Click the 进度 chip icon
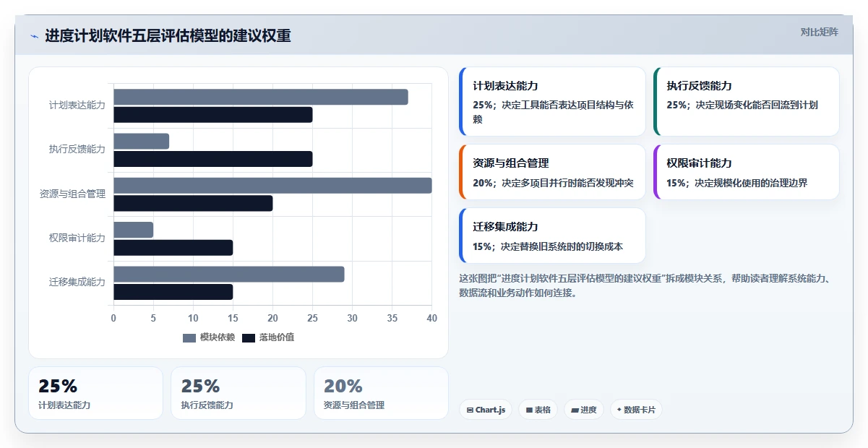 click(x=575, y=410)
